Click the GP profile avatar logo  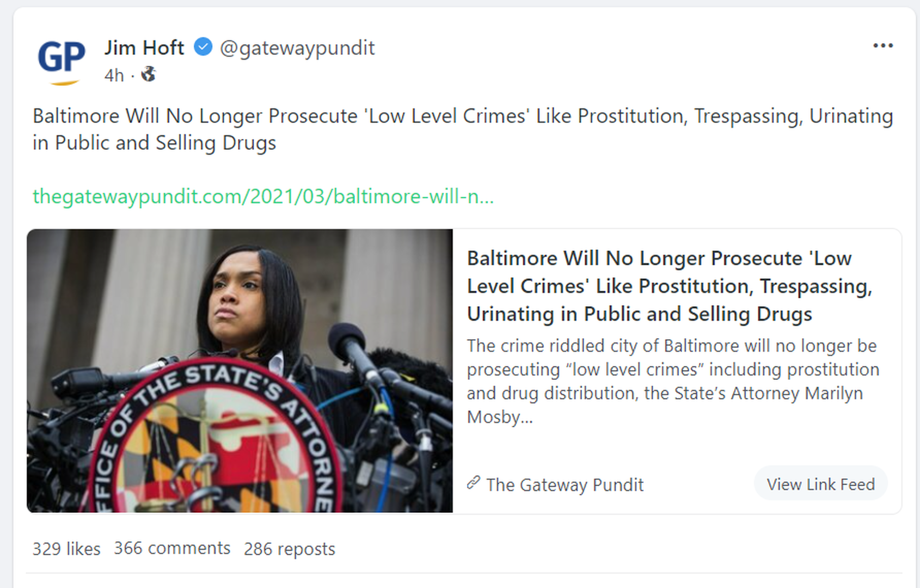[x=62, y=62]
